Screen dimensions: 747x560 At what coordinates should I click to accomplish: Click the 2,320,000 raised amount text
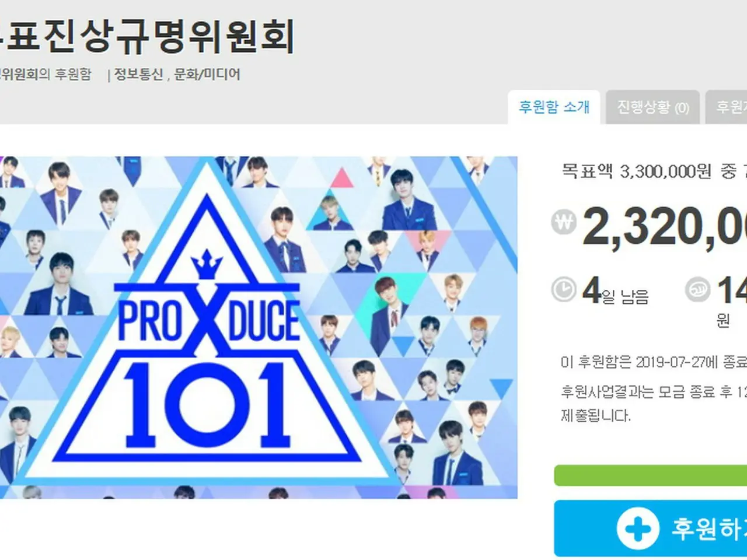click(x=665, y=228)
